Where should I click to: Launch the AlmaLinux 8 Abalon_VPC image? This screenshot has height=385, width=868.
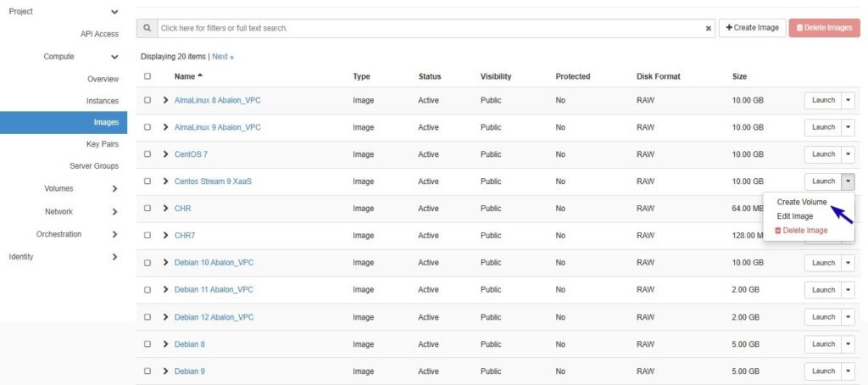pos(823,100)
